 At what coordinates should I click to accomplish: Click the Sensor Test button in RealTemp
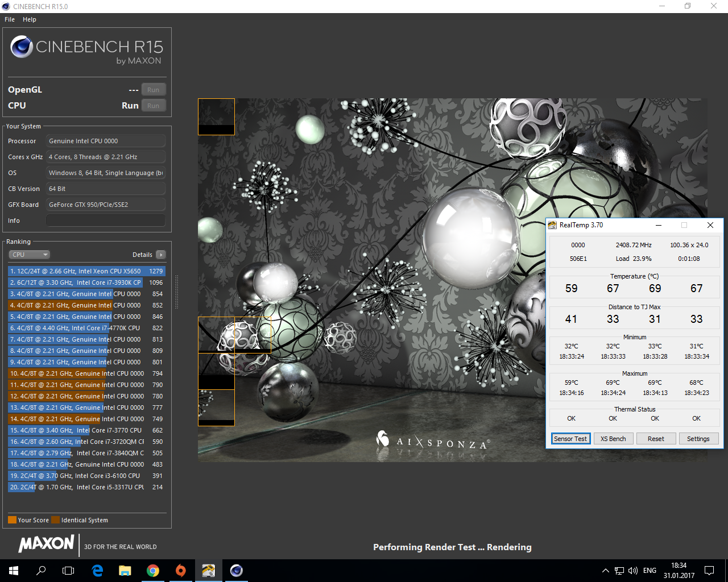(x=570, y=439)
